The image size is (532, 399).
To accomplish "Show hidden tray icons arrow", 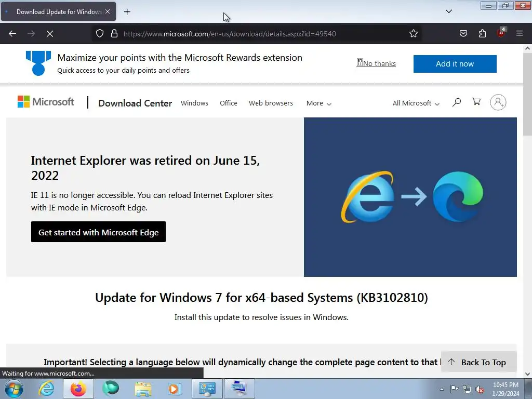I will click(442, 389).
